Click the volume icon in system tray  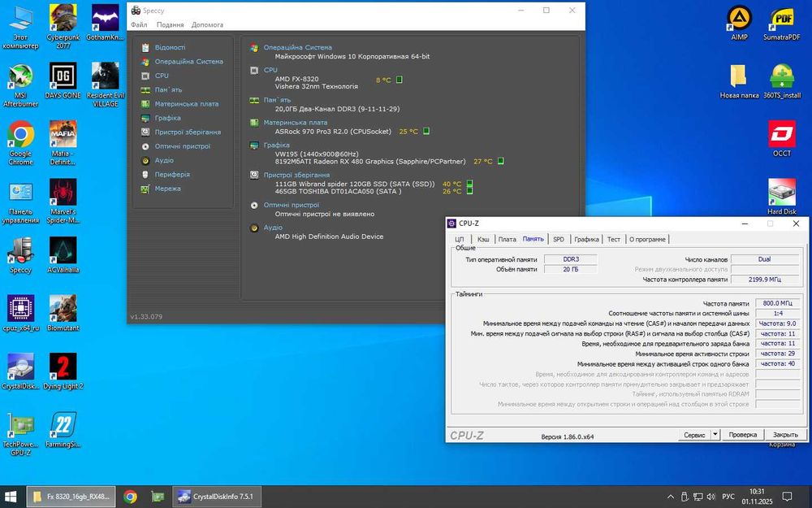pyautogui.click(x=710, y=497)
